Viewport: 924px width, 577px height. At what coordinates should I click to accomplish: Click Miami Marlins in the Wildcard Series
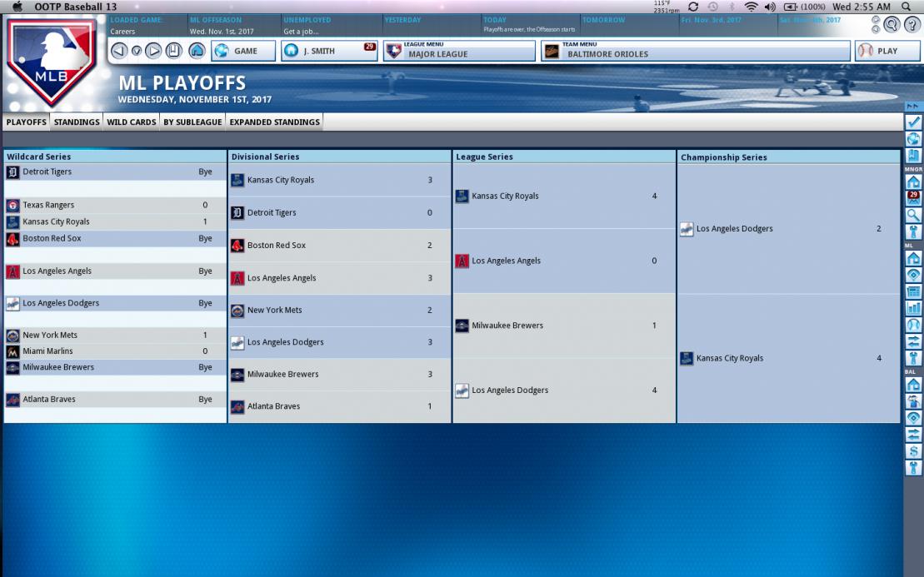point(47,351)
